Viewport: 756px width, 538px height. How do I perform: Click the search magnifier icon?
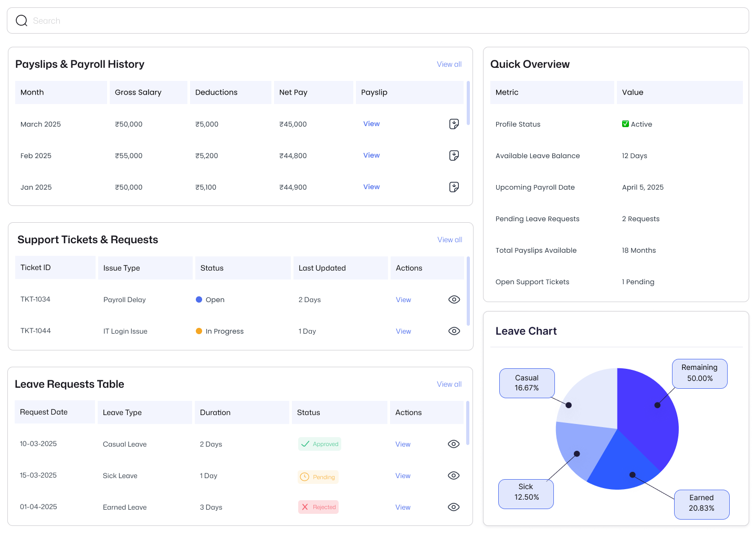point(22,20)
